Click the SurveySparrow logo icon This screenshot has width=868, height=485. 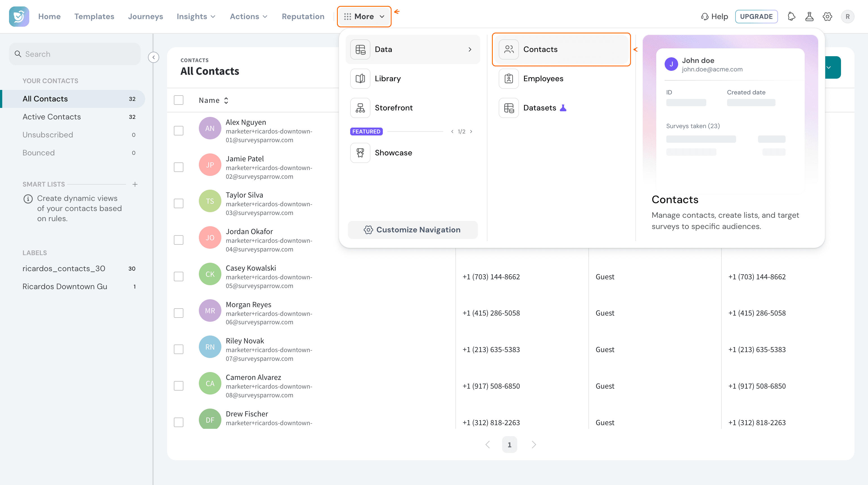click(x=19, y=16)
